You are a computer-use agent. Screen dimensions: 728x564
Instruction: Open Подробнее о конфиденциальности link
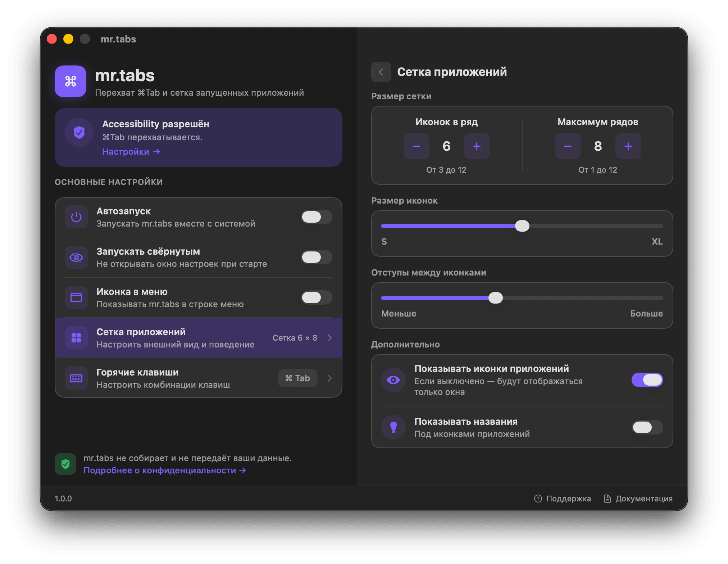pyautogui.click(x=165, y=470)
